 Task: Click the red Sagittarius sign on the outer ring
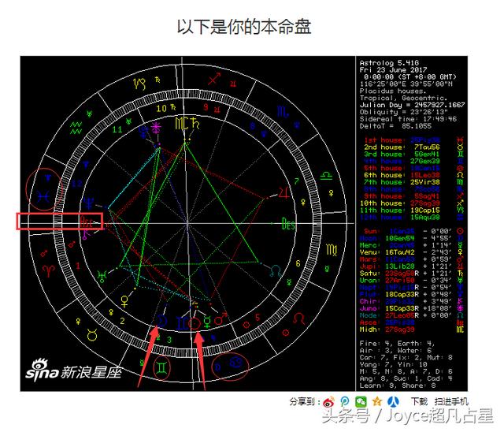pyautogui.click(x=214, y=78)
